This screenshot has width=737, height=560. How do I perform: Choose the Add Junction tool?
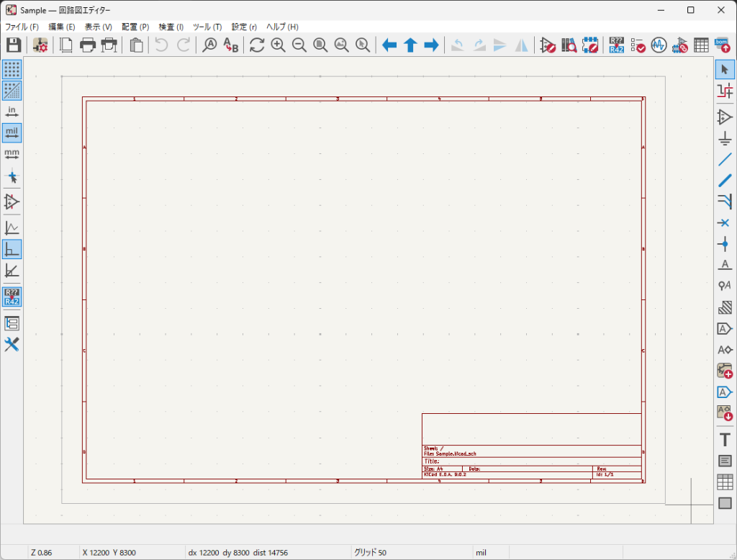pos(725,244)
